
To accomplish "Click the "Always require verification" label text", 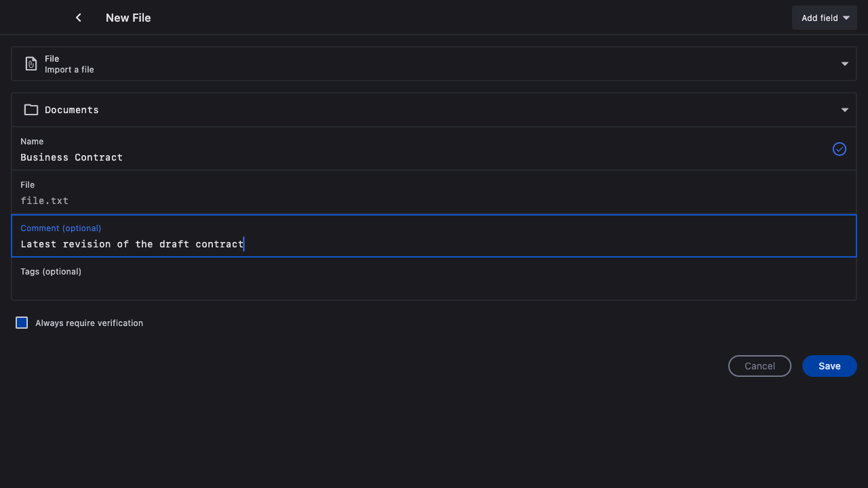I will [x=89, y=323].
